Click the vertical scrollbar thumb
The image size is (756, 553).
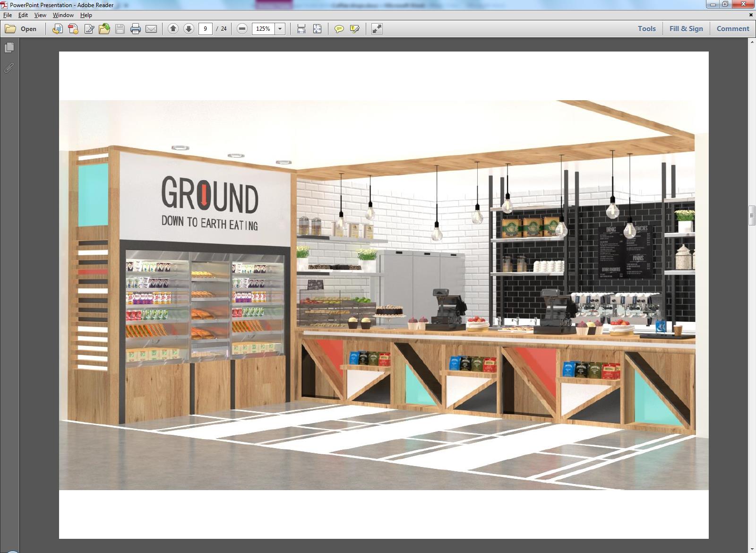point(752,216)
